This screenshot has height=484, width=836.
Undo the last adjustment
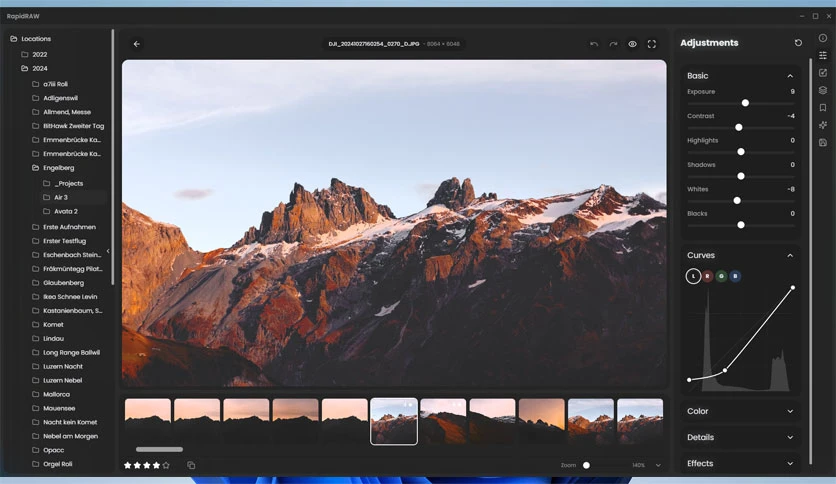593,44
